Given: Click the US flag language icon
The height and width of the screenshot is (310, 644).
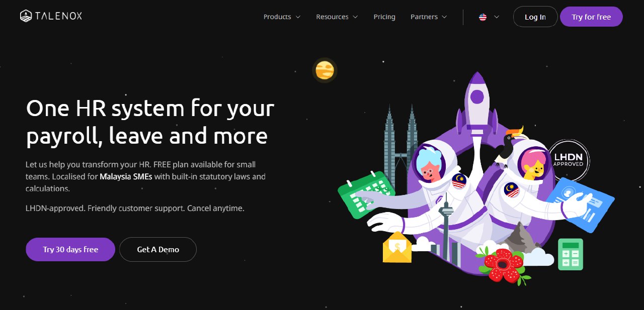Looking at the screenshot, I should click(x=483, y=17).
